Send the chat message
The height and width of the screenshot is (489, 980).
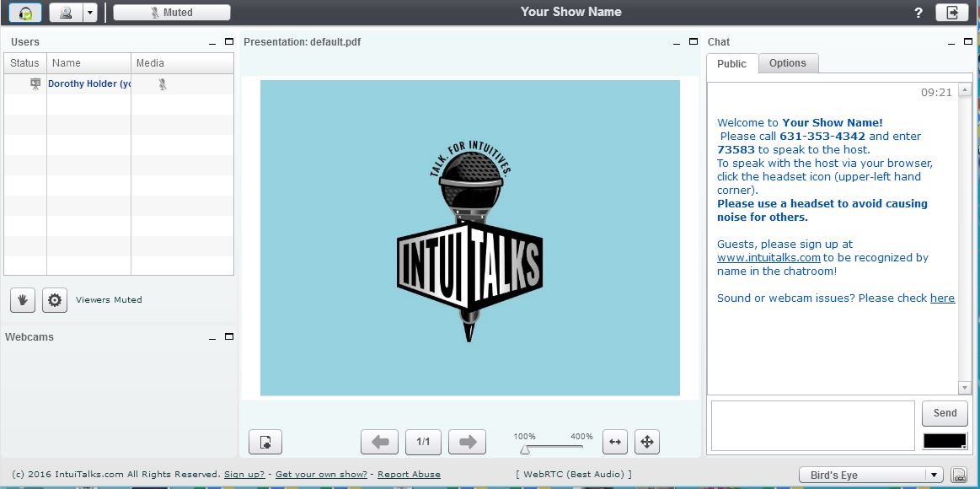coord(945,413)
